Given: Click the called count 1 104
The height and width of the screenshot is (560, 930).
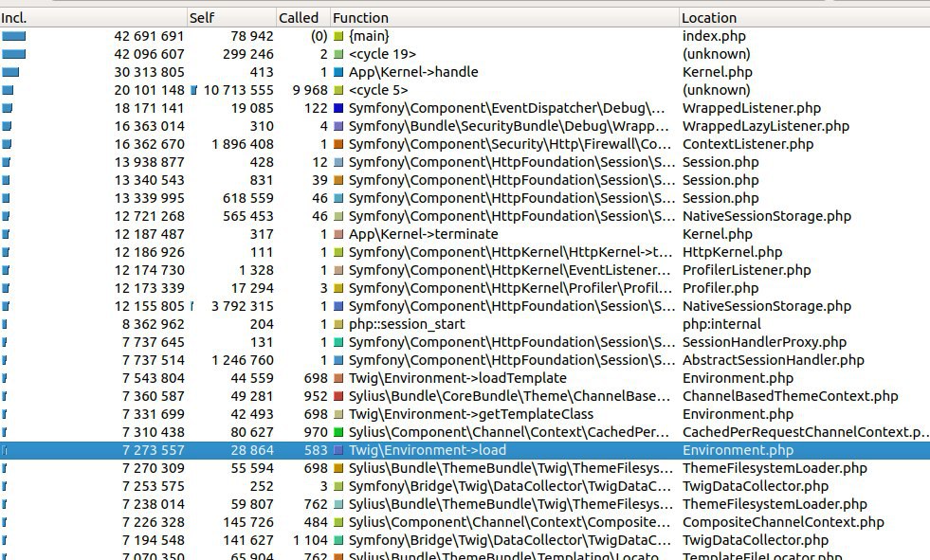Looking at the screenshot, I should click(310, 540).
